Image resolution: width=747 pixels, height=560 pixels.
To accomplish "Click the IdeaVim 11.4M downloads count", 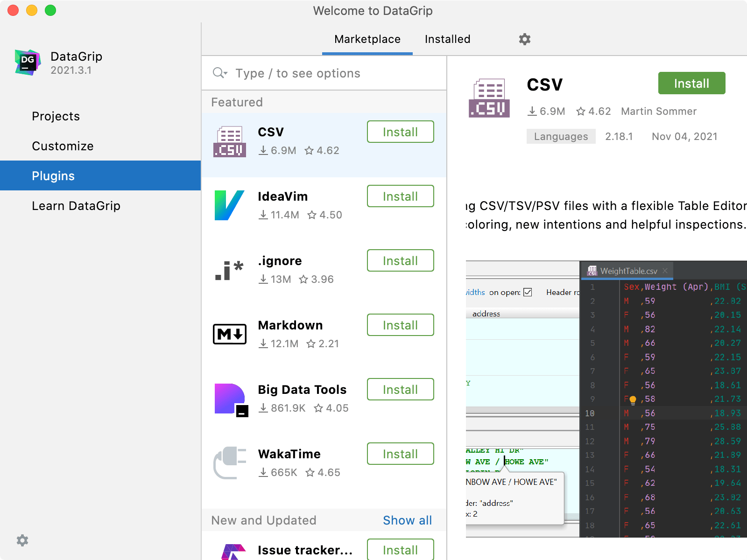I will click(x=279, y=215).
